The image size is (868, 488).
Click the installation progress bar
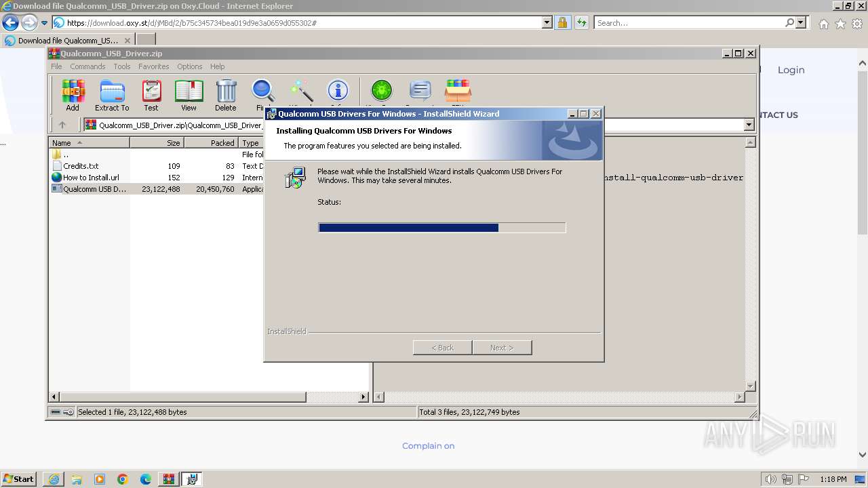441,228
